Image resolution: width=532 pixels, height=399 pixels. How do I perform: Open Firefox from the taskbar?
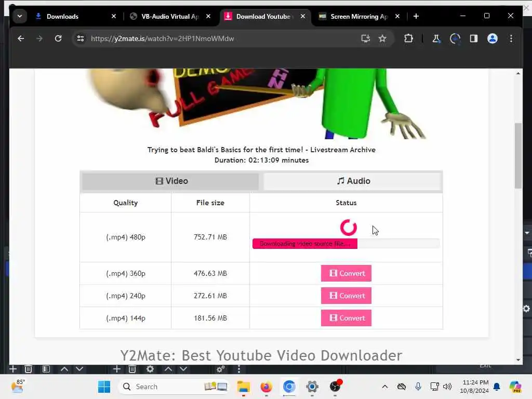267,387
